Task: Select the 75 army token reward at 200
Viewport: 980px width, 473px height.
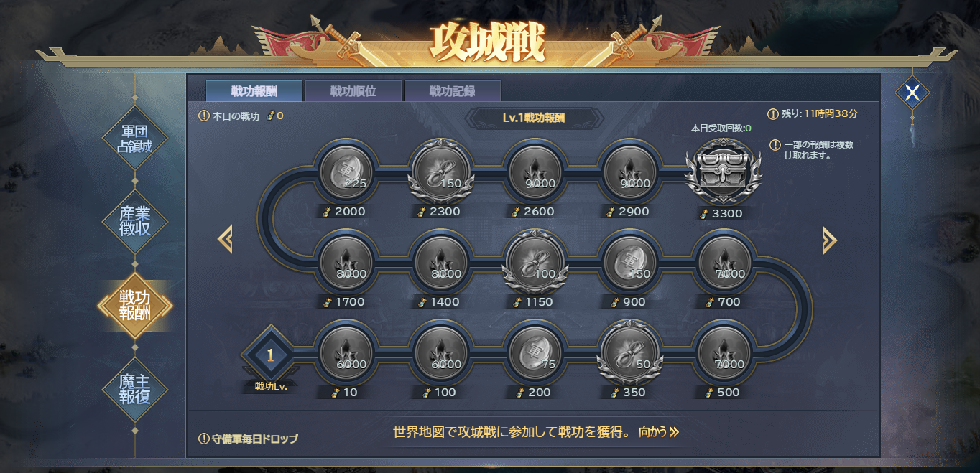Action: [x=535, y=352]
